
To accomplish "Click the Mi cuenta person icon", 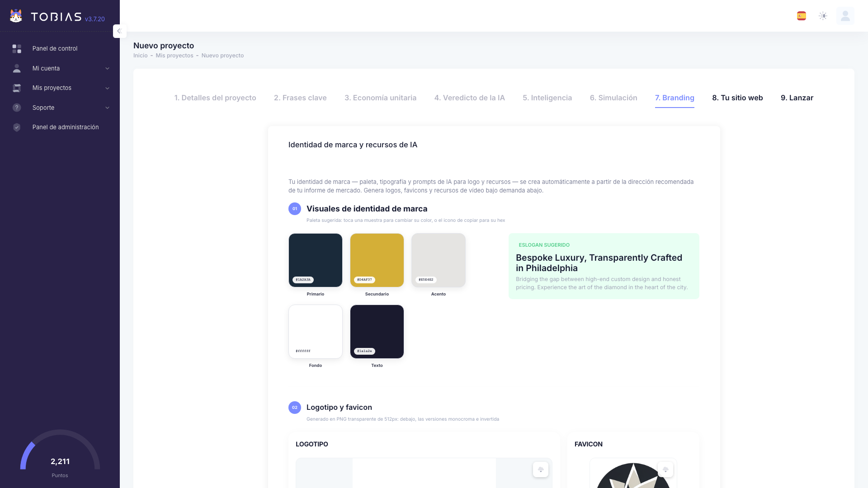I will (17, 68).
